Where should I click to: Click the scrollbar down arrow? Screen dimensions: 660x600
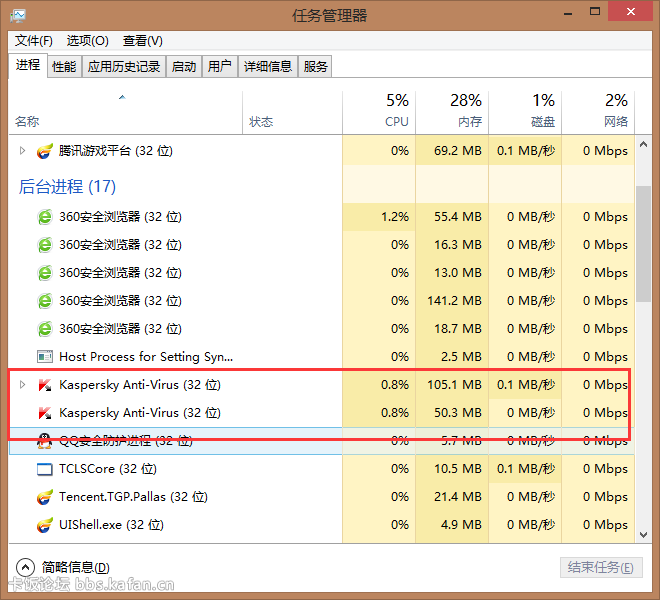pos(643,535)
